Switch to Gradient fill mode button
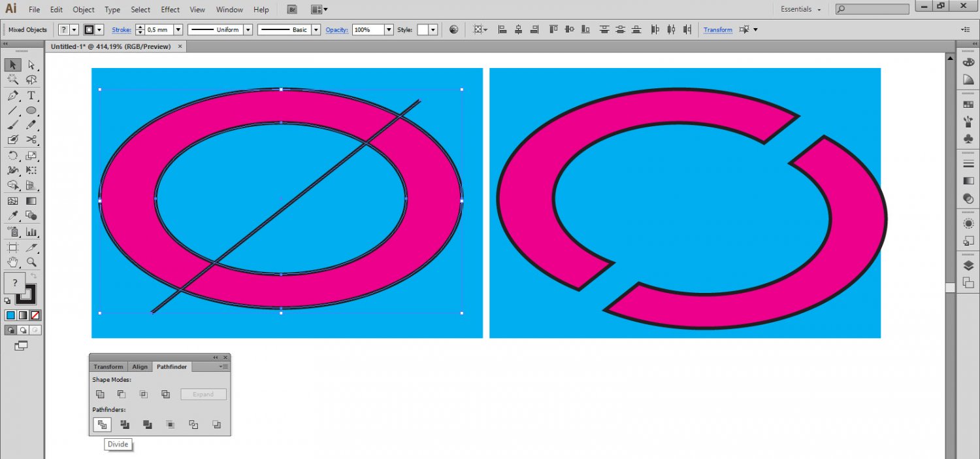Image resolution: width=980 pixels, height=459 pixels. (x=23, y=315)
